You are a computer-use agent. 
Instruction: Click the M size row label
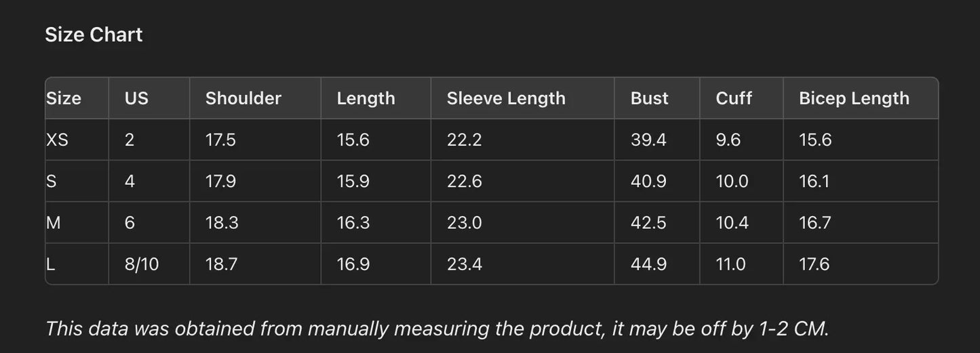54,223
